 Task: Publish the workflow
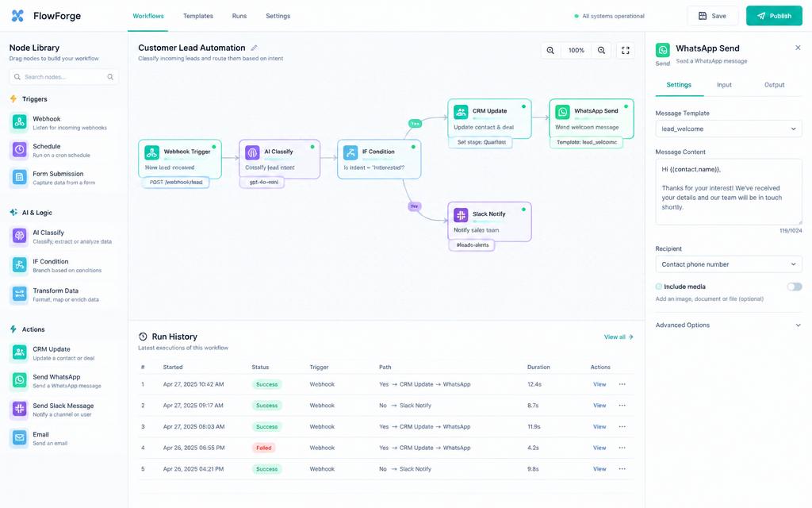(x=774, y=16)
